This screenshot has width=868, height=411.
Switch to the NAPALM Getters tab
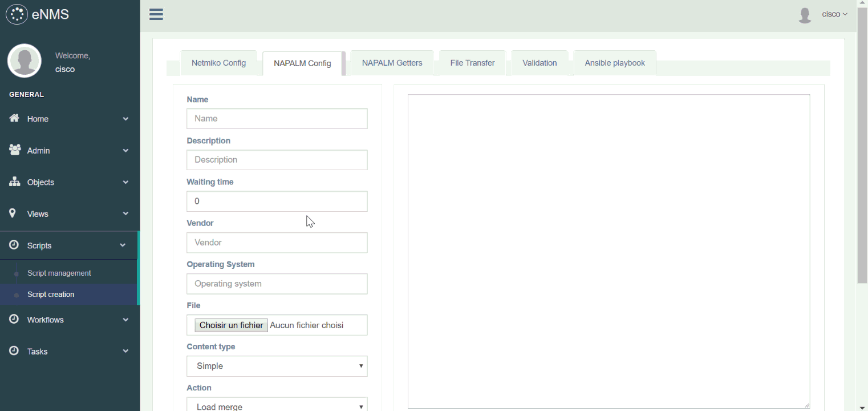point(392,63)
